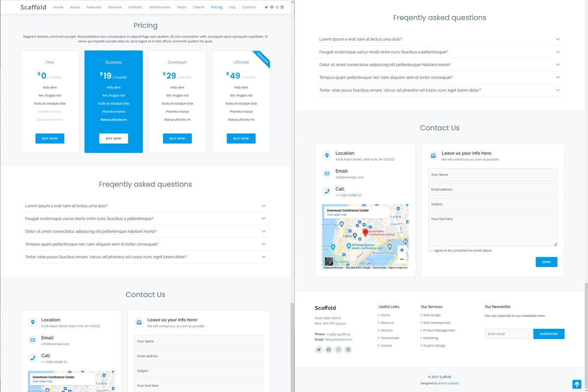
Task: Click the Email envelope icon in left pane
Action: [33, 340]
